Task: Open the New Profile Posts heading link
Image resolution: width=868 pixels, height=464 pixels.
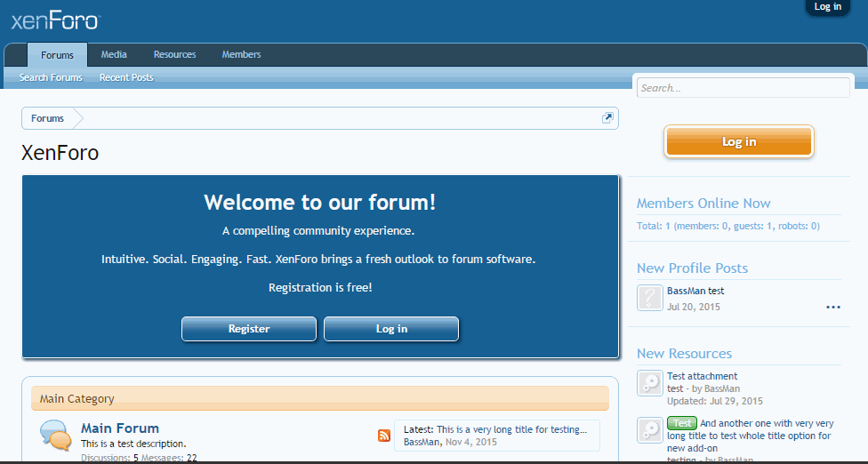Action: pyautogui.click(x=693, y=268)
